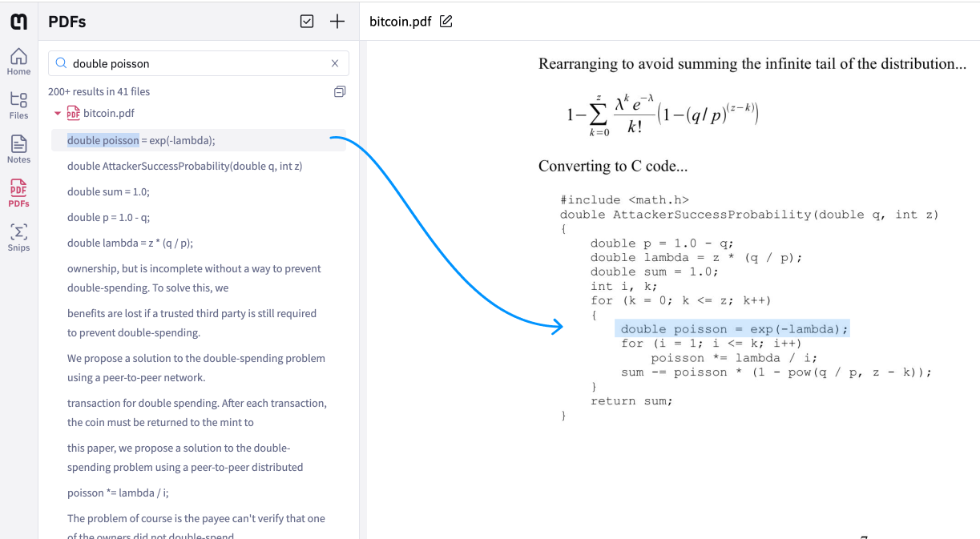The width and height of the screenshot is (980, 539).
Task: Click '#include <math.h>' code line
Action: [x=624, y=200]
